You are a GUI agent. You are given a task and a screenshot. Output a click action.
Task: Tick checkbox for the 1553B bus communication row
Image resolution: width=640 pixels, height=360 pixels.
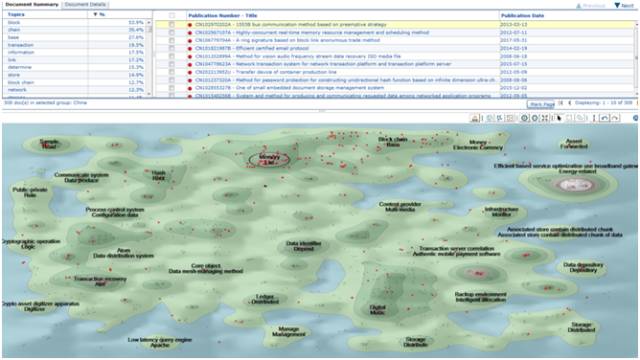point(172,24)
